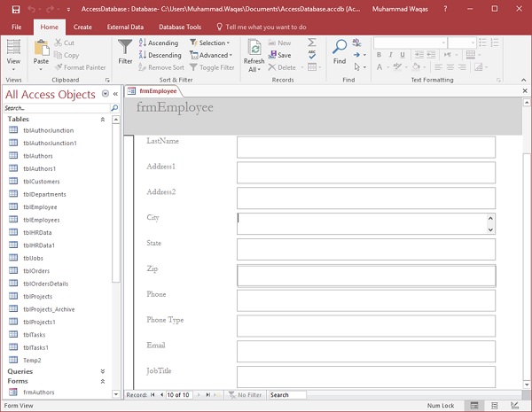Go to the first record
Viewport: 532px width, 412px height.
[152, 394]
